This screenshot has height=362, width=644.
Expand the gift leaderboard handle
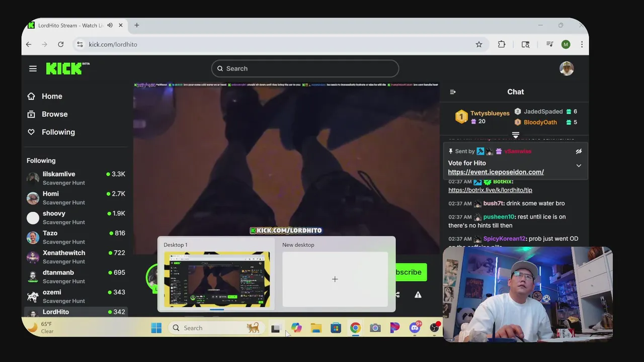(515, 135)
